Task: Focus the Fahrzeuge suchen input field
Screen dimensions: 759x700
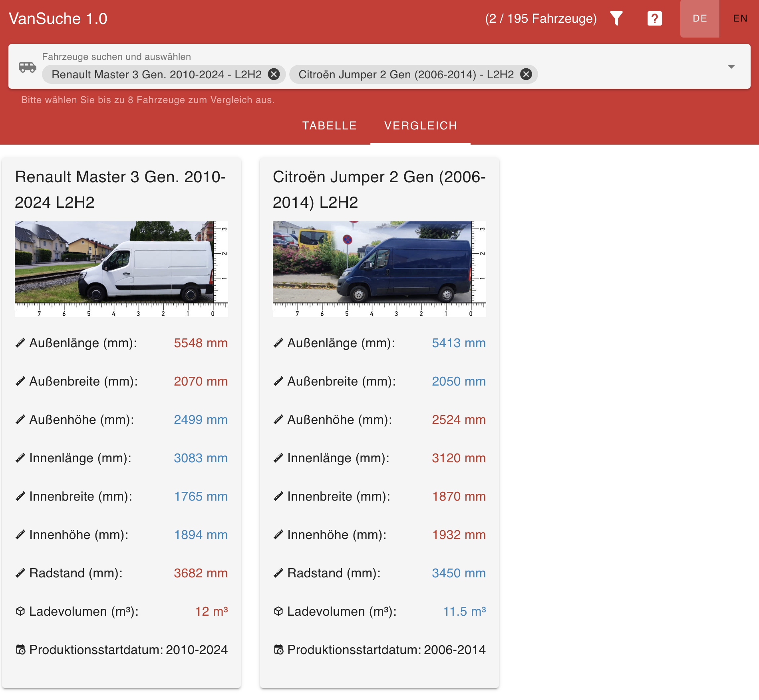Action: [x=379, y=66]
